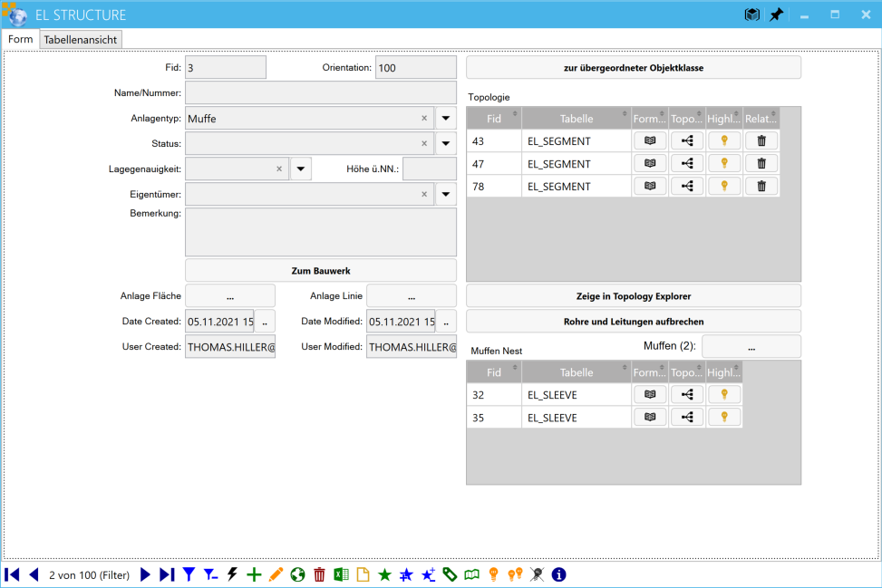The height and width of the screenshot is (588, 882).
Task: Click the pin icon in title bar
Action: click(x=776, y=15)
